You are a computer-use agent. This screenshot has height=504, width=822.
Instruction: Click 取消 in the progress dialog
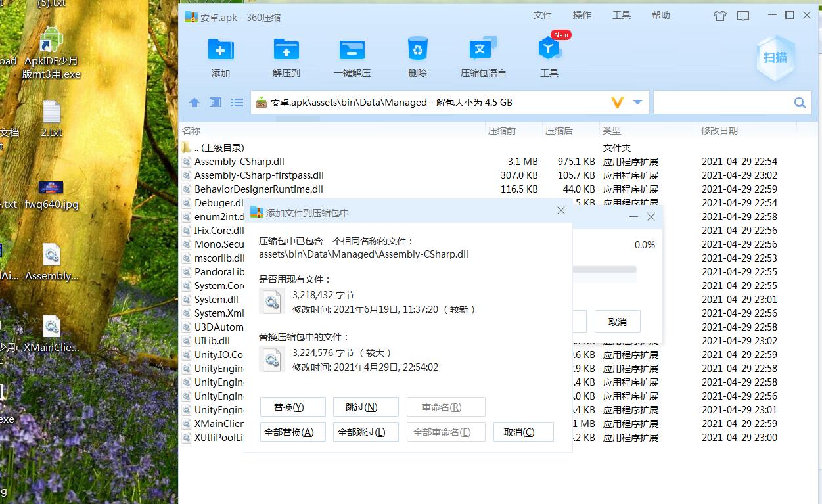(618, 322)
